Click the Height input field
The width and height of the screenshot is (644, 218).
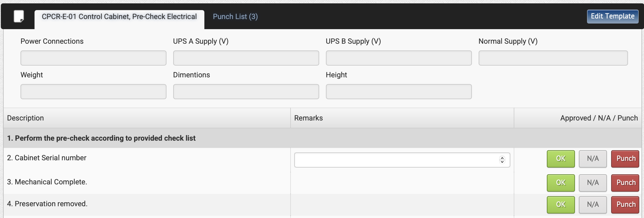(x=399, y=92)
